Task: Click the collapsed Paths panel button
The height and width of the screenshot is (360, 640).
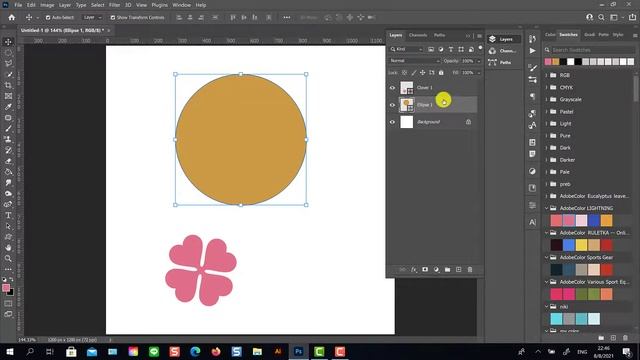Action: click(504, 62)
